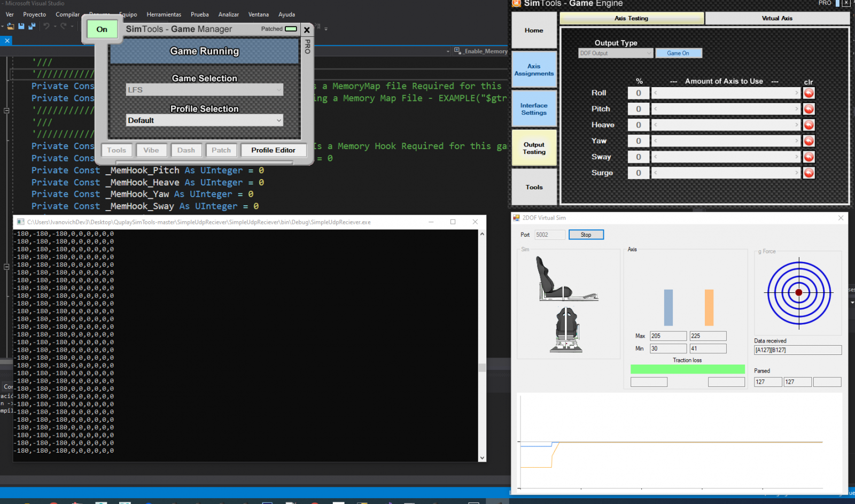
Task: Open the Profile Editor
Action: coord(273,150)
